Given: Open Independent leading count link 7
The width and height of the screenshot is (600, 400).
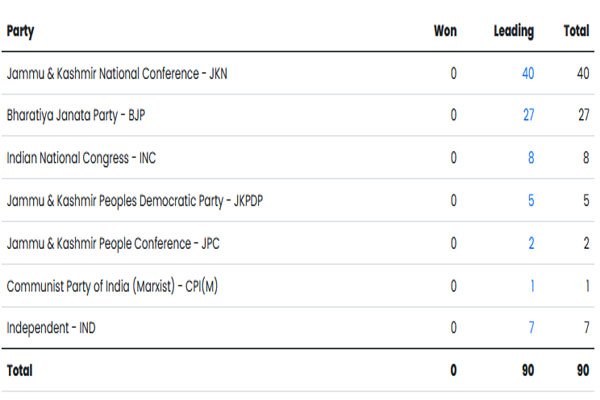Looking at the screenshot, I should pos(532,327).
